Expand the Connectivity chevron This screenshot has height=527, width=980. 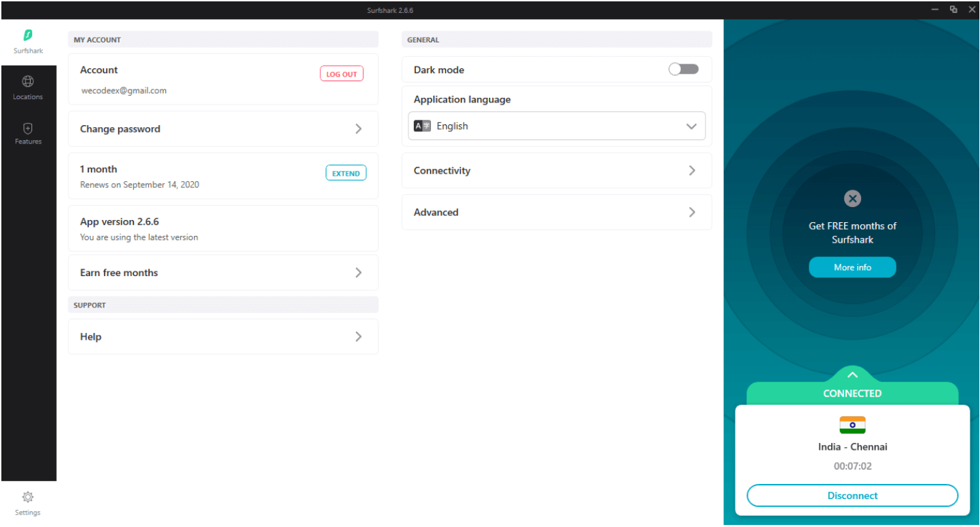click(x=692, y=170)
